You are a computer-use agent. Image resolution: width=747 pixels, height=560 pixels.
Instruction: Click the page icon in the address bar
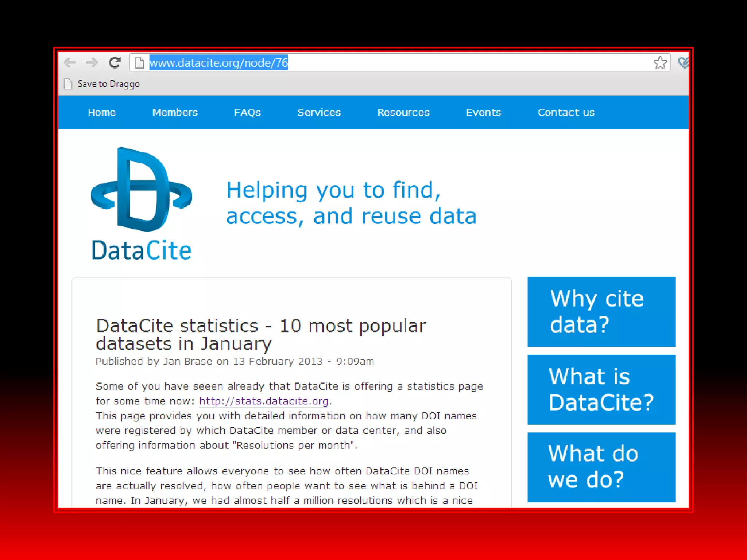[x=139, y=63]
